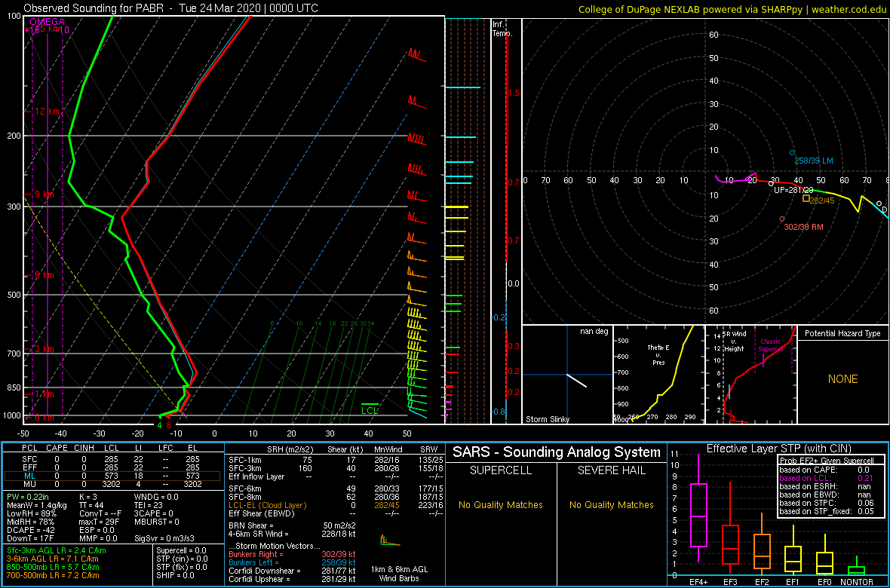Click the 'LCL-EL (Cloud Layer)' row
Image resolution: width=890 pixels, height=588 pixels.
(x=336, y=505)
